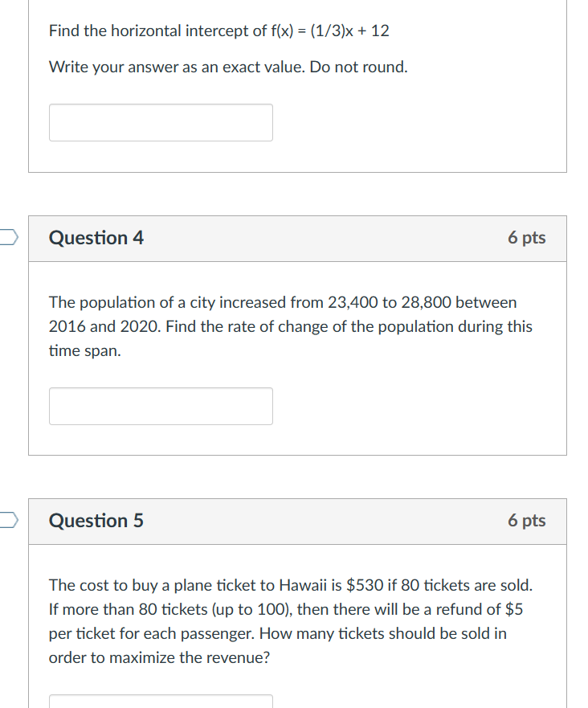Viewport: 588px width, 708px height.
Task: Click the answer box for the horizontal intercept question
Action: (161, 122)
